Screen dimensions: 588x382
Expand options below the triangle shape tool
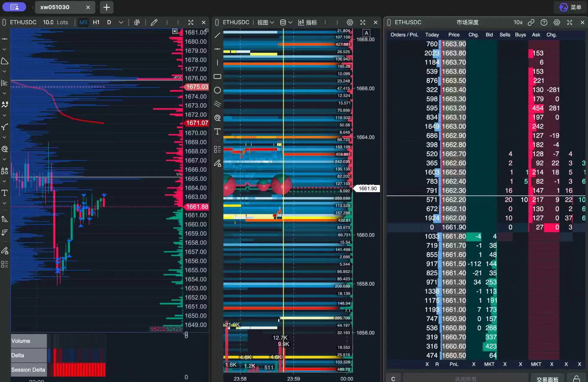(4, 71)
